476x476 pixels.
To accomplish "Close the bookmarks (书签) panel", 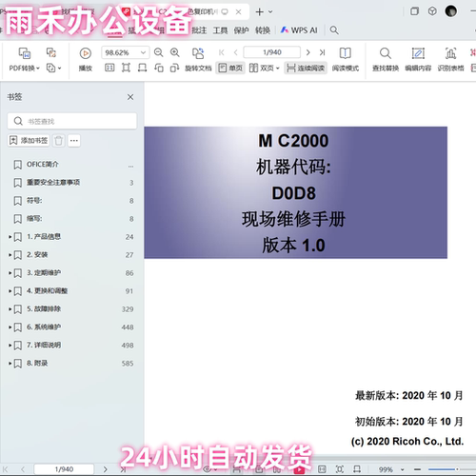I will pyautogui.click(x=130, y=97).
